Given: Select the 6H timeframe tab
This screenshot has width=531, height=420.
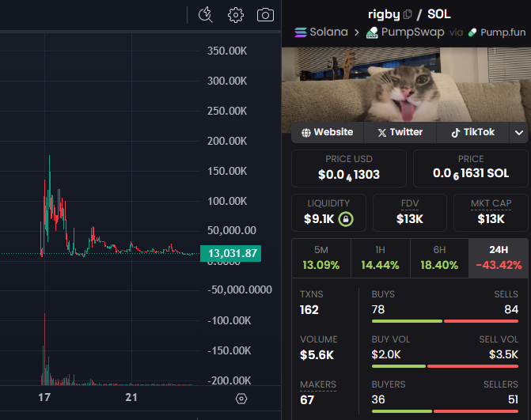Looking at the screenshot, I should [439, 258].
